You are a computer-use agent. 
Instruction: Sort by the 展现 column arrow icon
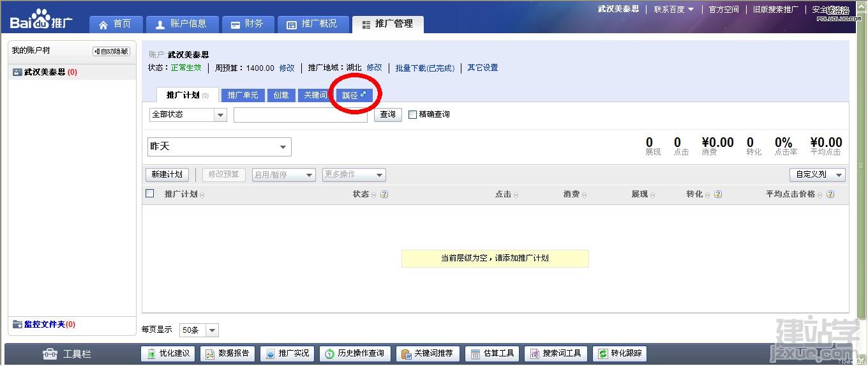tap(652, 195)
